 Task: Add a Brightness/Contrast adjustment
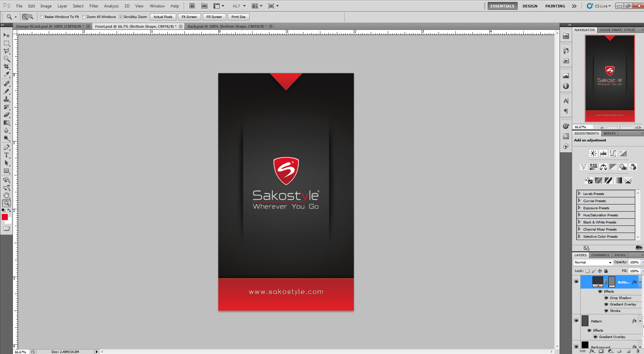593,153
